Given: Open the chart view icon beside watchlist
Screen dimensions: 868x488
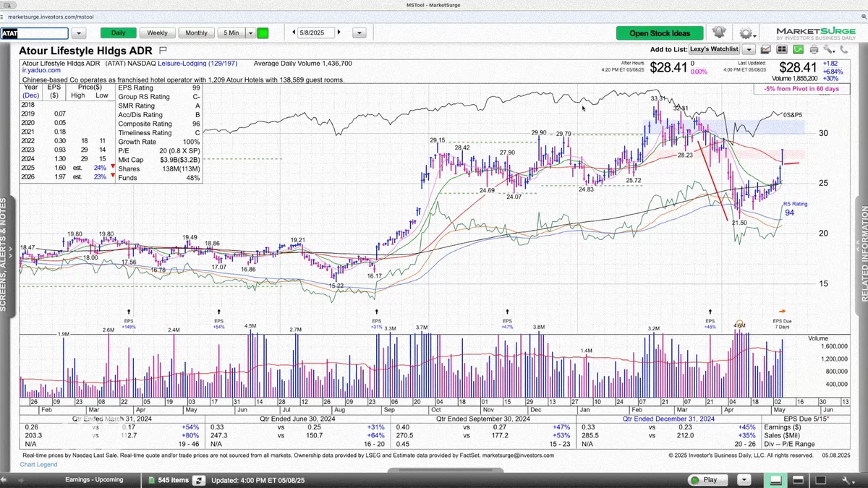Looking at the screenshot, I should point(765,49).
